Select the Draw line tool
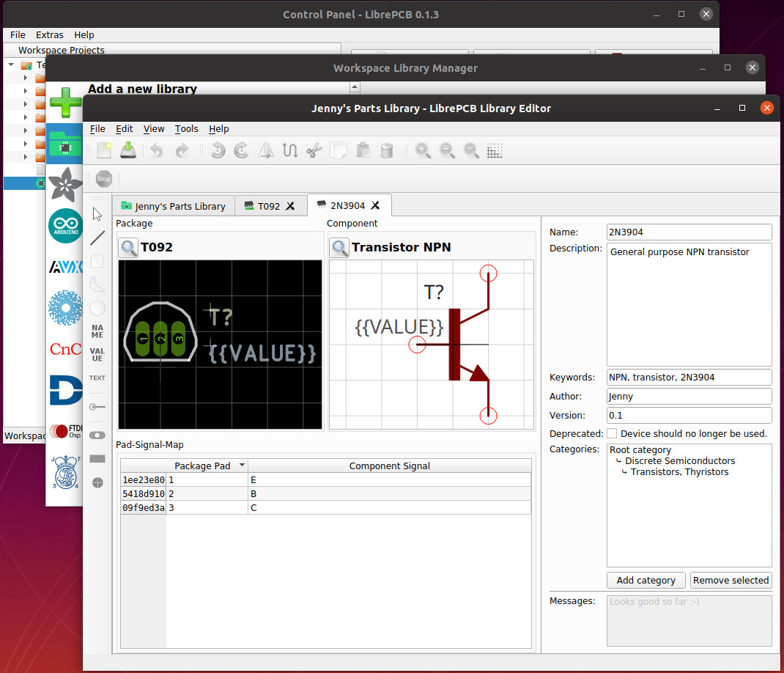Image resolution: width=784 pixels, height=673 pixels. [97, 238]
